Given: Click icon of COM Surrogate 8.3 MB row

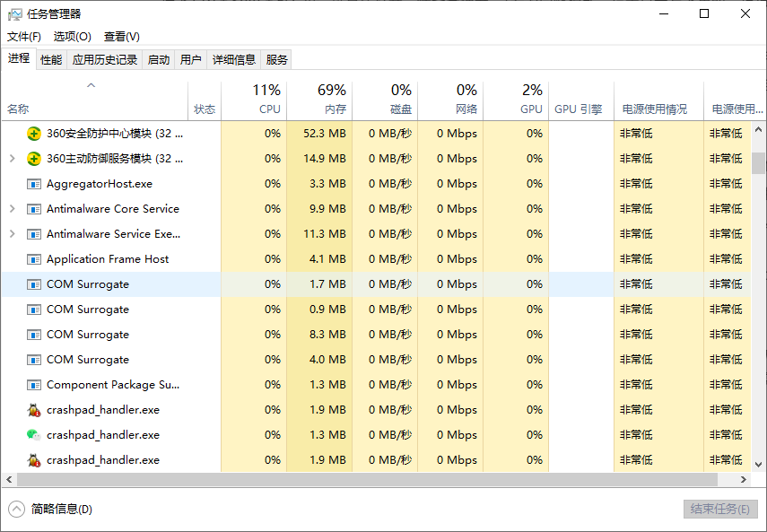Looking at the screenshot, I should (34, 335).
